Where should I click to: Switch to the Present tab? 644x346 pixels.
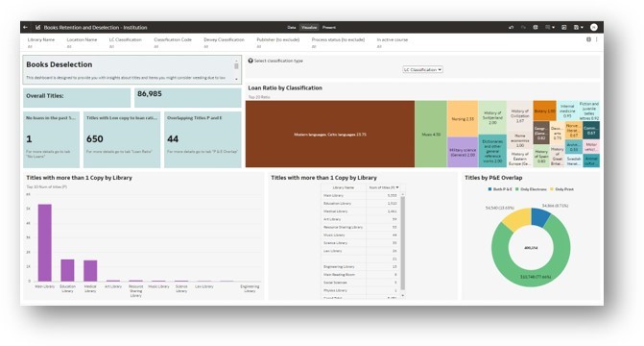[329, 28]
